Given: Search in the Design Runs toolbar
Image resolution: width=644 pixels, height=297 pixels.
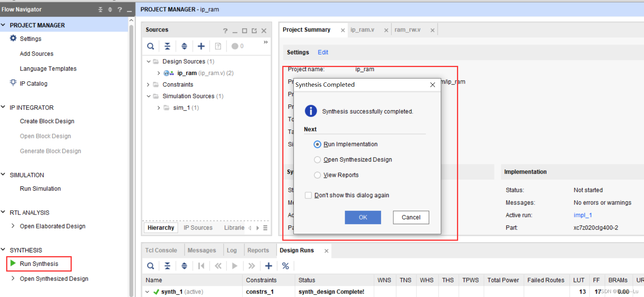Looking at the screenshot, I should point(151,266).
